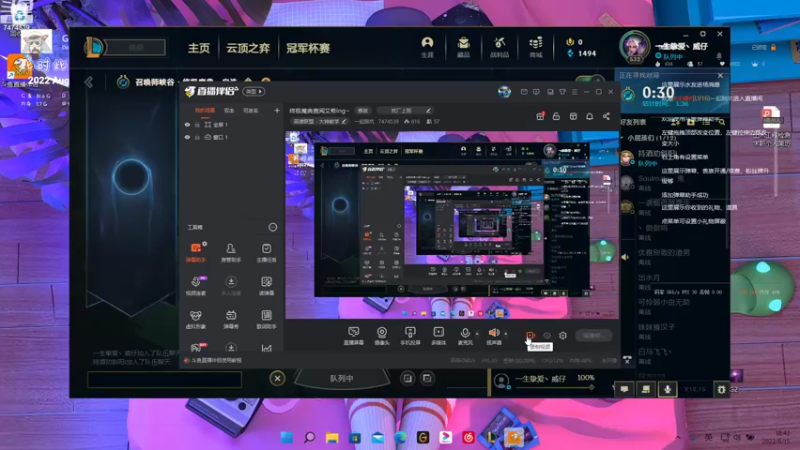The height and width of the screenshot is (450, 800).
Task: Select friend 持酒吻剑 in friends list
Action: (656, 157)
